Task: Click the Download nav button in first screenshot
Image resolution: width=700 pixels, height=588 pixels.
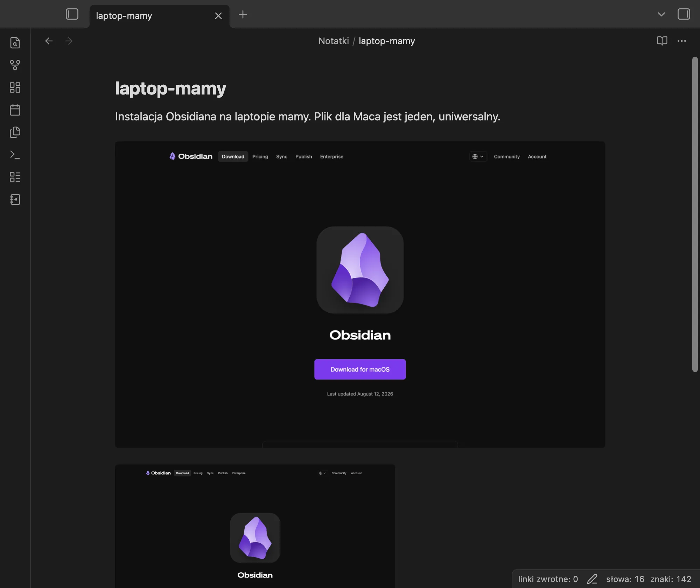Action: tap(233, 156)
